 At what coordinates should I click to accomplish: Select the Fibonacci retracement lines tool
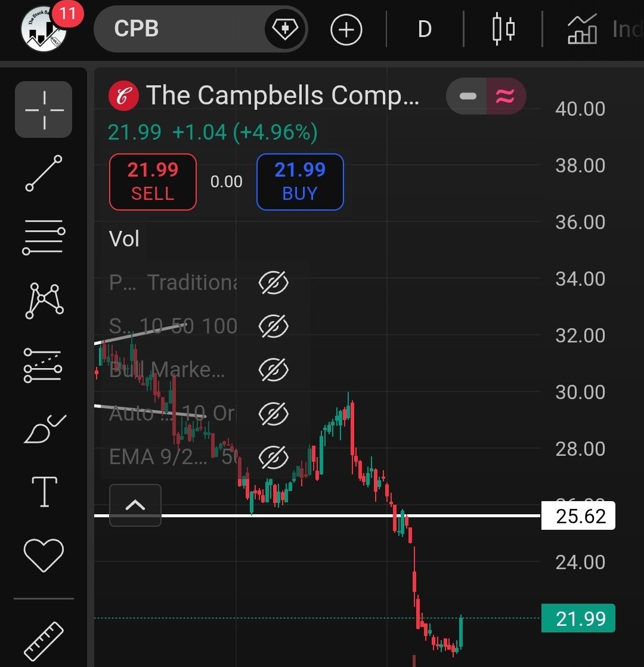44,237
